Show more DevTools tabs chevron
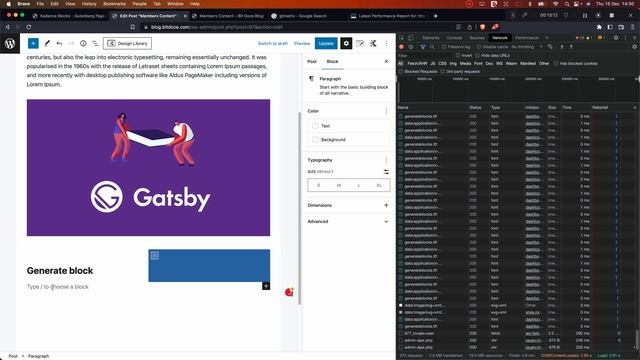 tap(547, 38)
